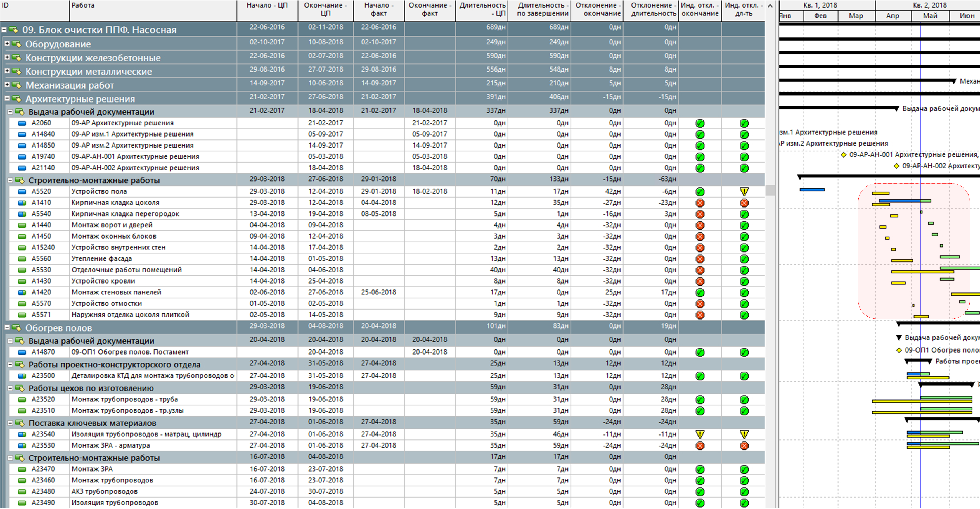The image size is (980, 509).
Task: Click the activity icon for A5520 Устройство пола
Action: tap(22, 192)
